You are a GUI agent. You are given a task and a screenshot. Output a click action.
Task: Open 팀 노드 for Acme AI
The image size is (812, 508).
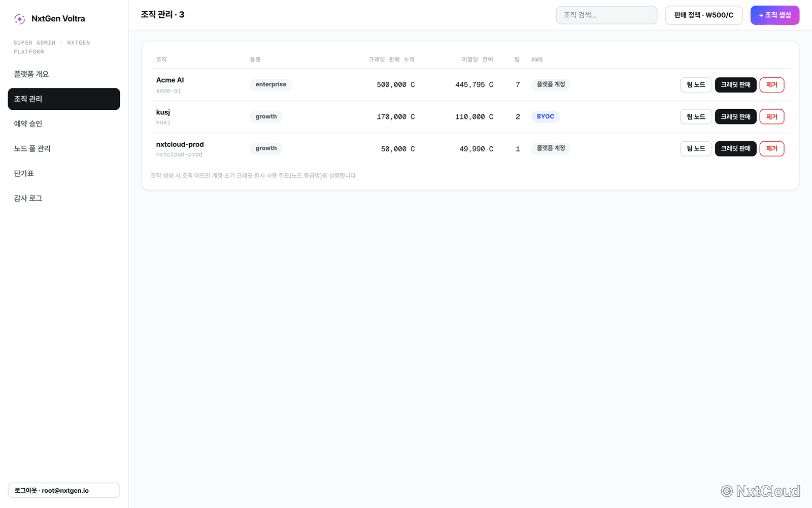[x=696, y=85]
